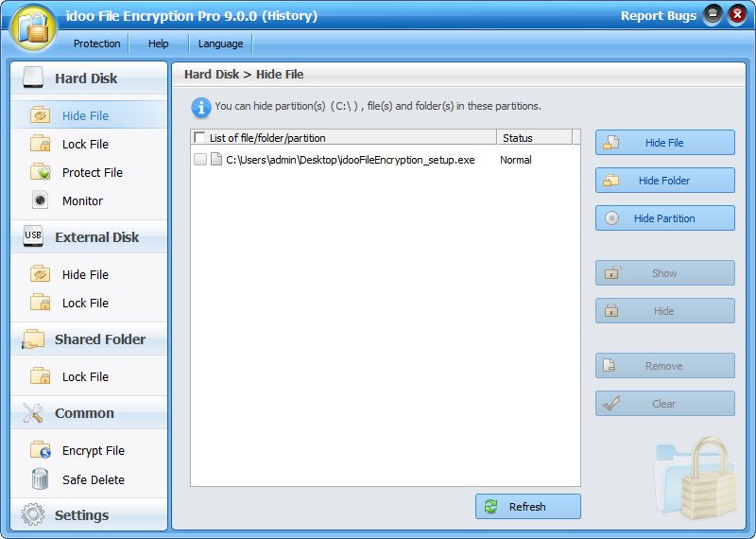Open Monitor in the sidebar
756x539 pixels.
click(x=89, y=200)
